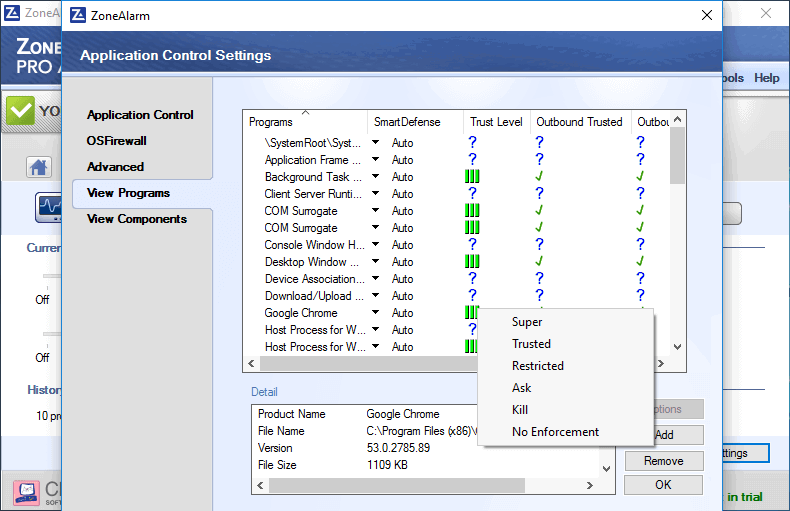Open the OSFirewall section

point(116,141)
